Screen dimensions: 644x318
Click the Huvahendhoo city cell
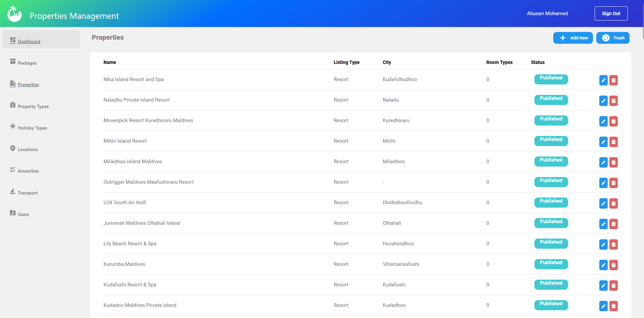pyautogui.click(x=398, y=244)
